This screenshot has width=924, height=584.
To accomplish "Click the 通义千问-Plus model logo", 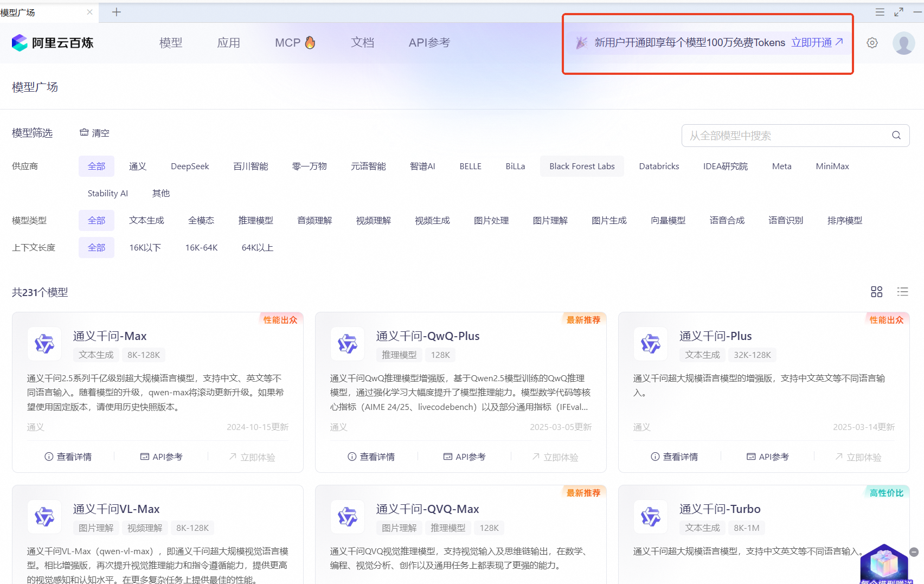I will pyautogui.click(x=651, y=344).
